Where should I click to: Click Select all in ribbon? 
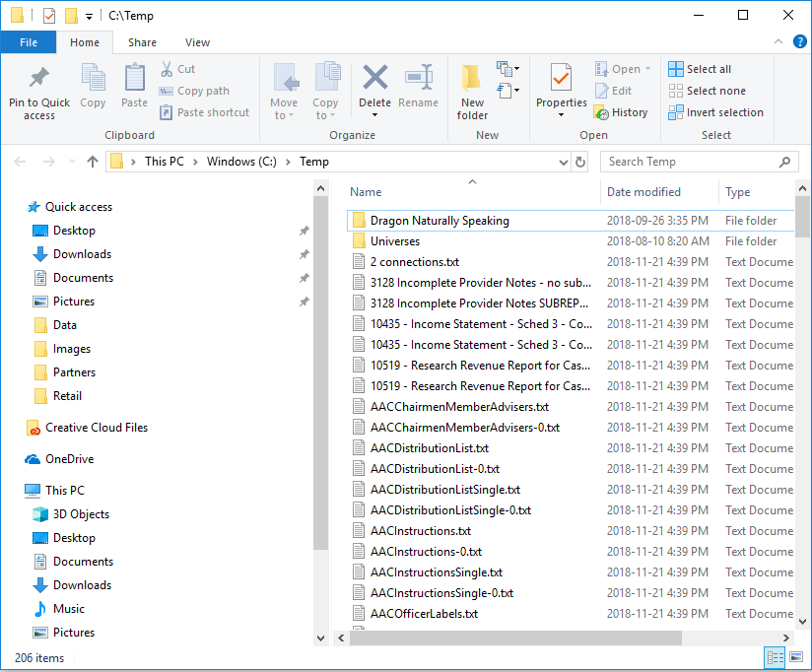coord(700,69)
